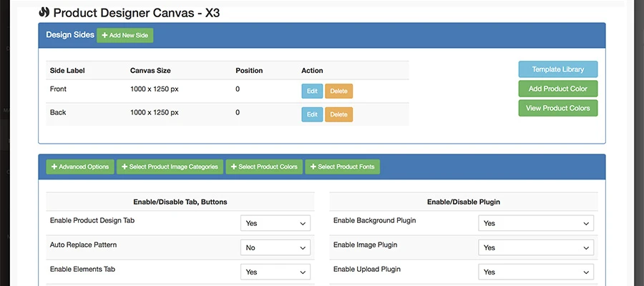
Task: Open the Template Library
Action: (557, 69)
